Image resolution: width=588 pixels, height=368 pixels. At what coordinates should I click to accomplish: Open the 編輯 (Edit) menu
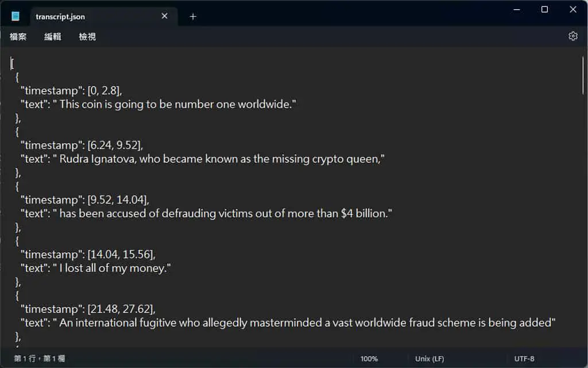click(52, 36)
